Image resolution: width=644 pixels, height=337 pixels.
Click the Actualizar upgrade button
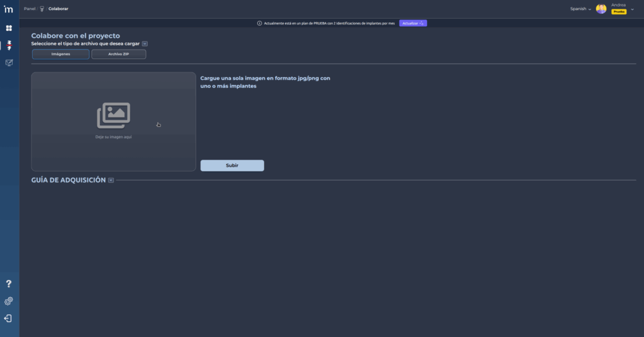click(413, 23)
